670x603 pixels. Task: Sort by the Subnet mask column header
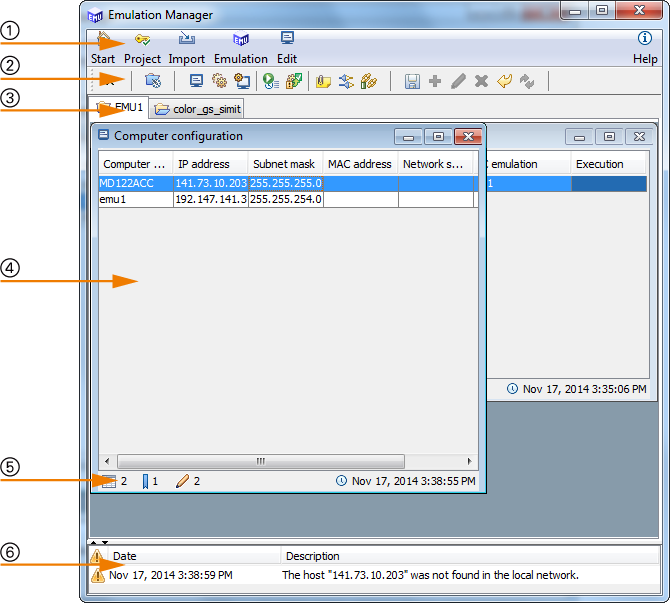(x=285, y=164)
